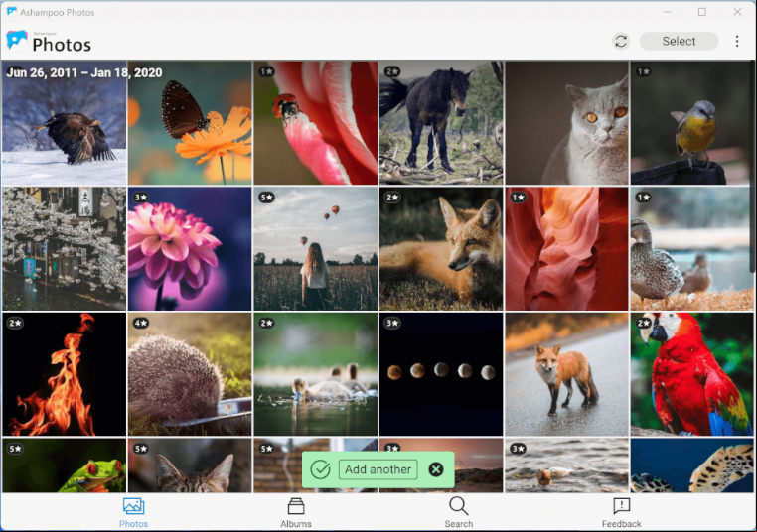The width and height of the screenshot is (757, 532).
Task: Open the dark horse photo
Action: [441, 123]
